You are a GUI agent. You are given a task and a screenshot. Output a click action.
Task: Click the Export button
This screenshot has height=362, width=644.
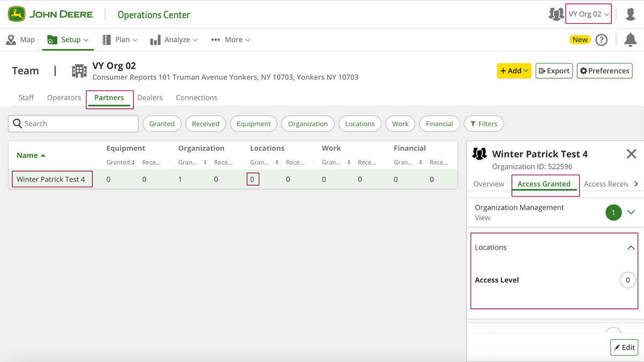(554, 71)
